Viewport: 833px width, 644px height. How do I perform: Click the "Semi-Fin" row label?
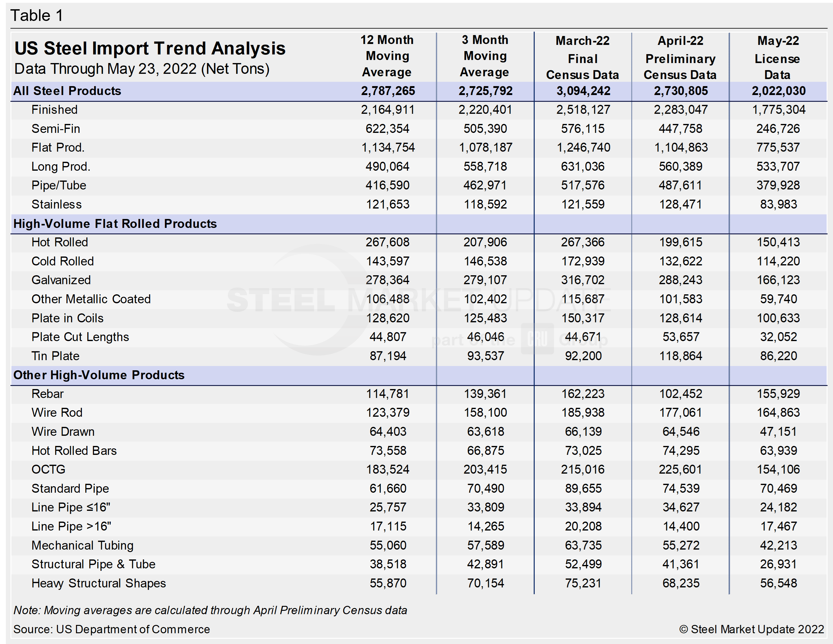point(56,129)
